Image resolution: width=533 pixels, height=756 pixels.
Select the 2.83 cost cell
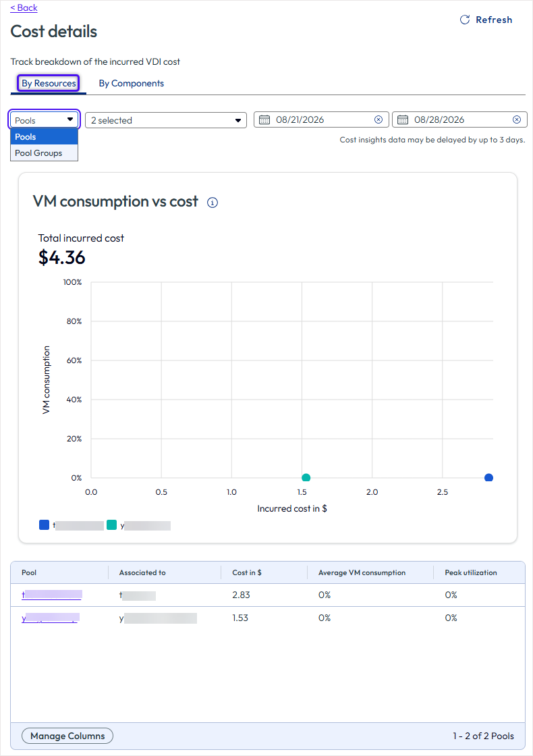pyautogui.click(x=241, y=595)
